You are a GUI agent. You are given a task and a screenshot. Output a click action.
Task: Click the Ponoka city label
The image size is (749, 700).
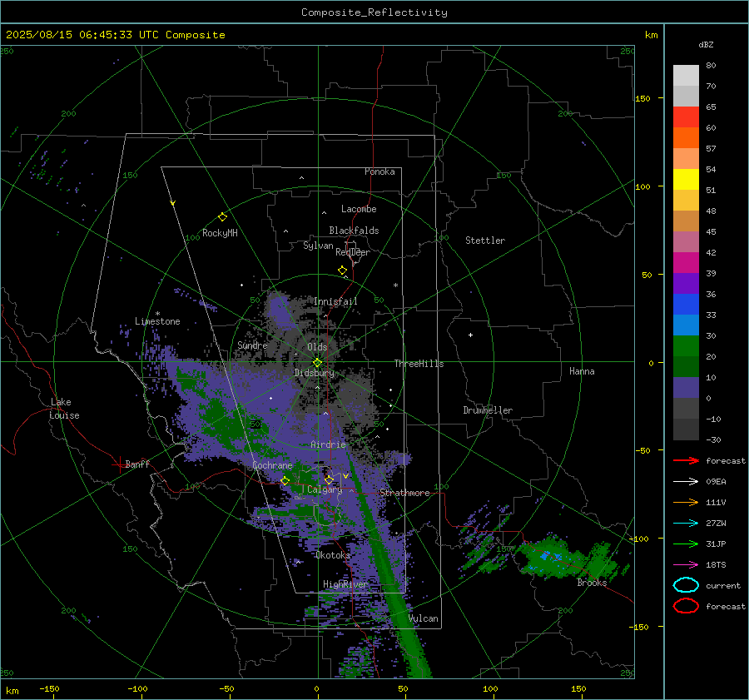point(379,171)
